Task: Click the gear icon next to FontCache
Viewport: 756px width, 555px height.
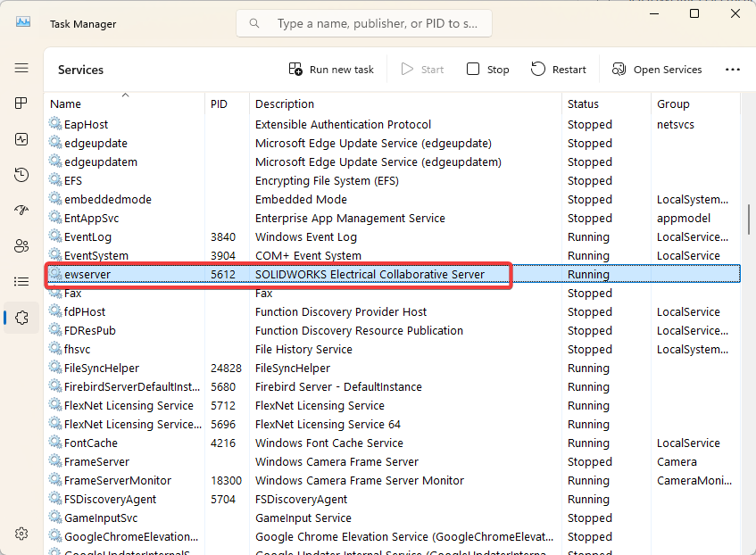Action: (x=55, y=443)
